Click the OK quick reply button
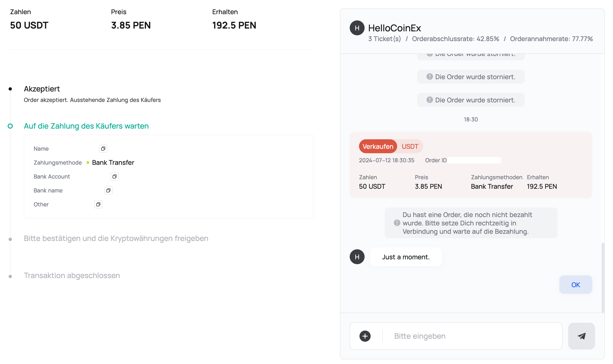The width and height of the screenshot is (613, 364). [575, 285]
